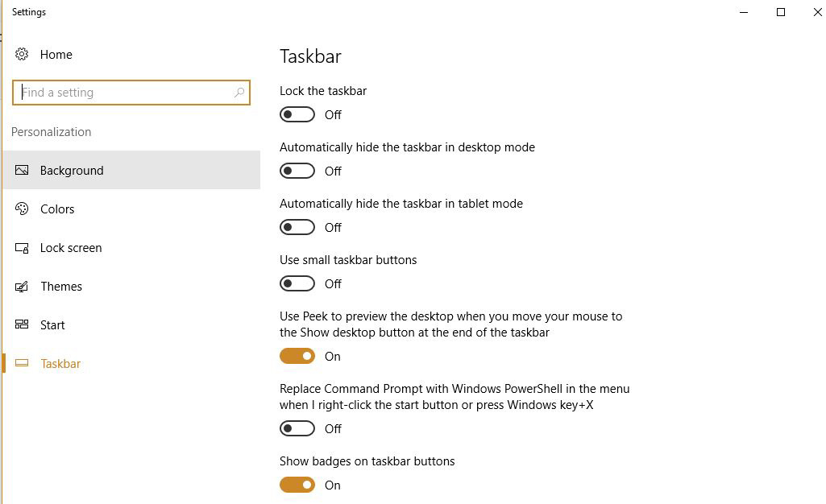
Task: Turn on automatically hide taskbar in desktop mode
Action: click(x=297, y=171)
